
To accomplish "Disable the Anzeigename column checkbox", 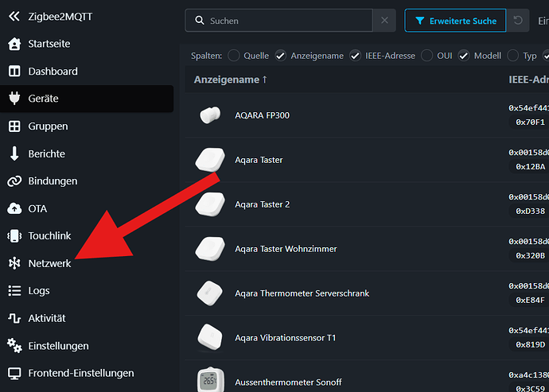I will [x=280, y=56].
